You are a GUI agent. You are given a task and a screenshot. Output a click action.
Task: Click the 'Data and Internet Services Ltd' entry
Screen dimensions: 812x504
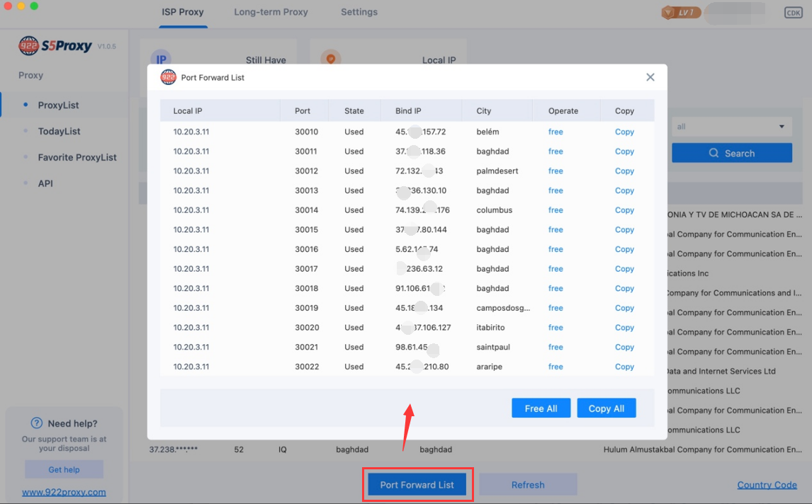(x=721, y=371)
